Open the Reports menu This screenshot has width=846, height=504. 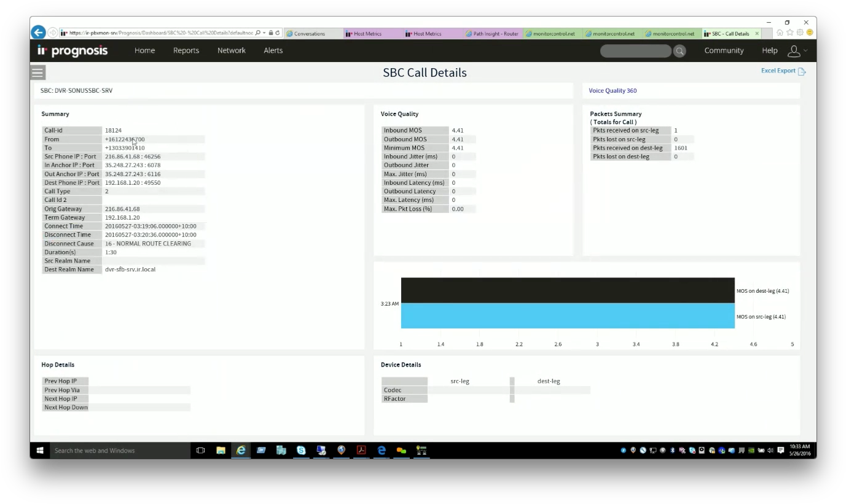pos(186,51)
